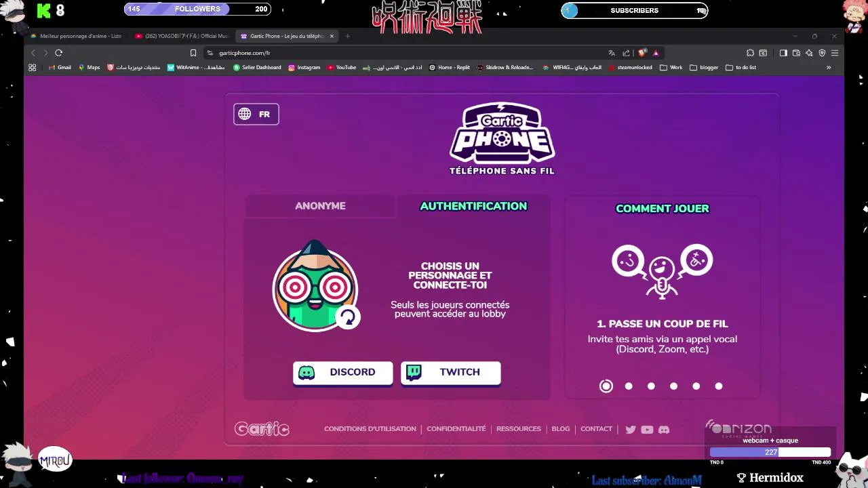Viewport: 868px width, 488px height.
Task: Click the Brave Rewards triangle icon
Action: pos(656,53)
